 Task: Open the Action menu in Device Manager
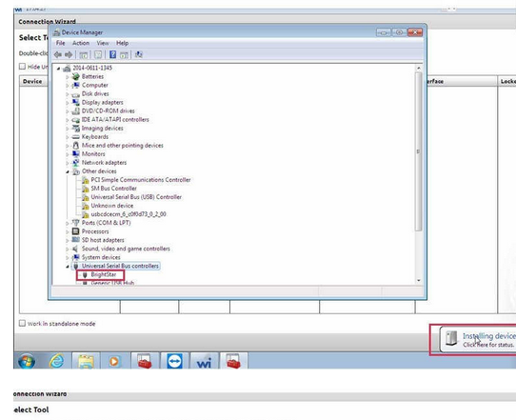(x=81, y=43)
